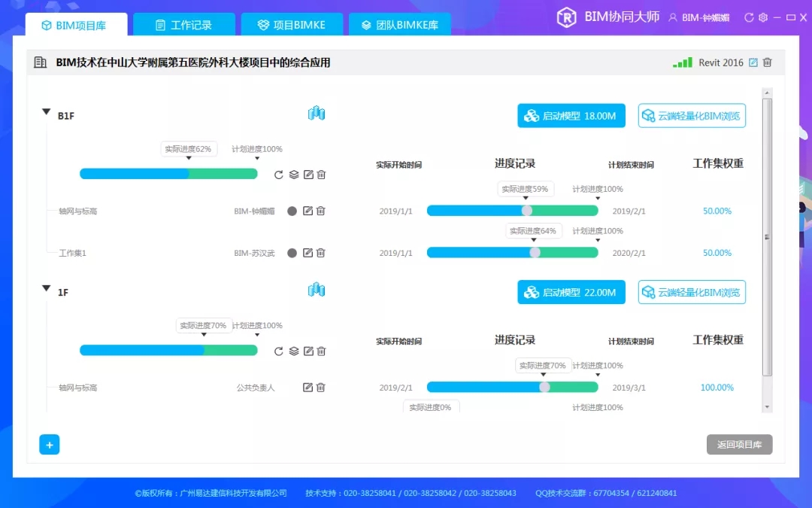812x508 pixels.
Task: Open settings gear in title bar
Action: coord(763,17)
